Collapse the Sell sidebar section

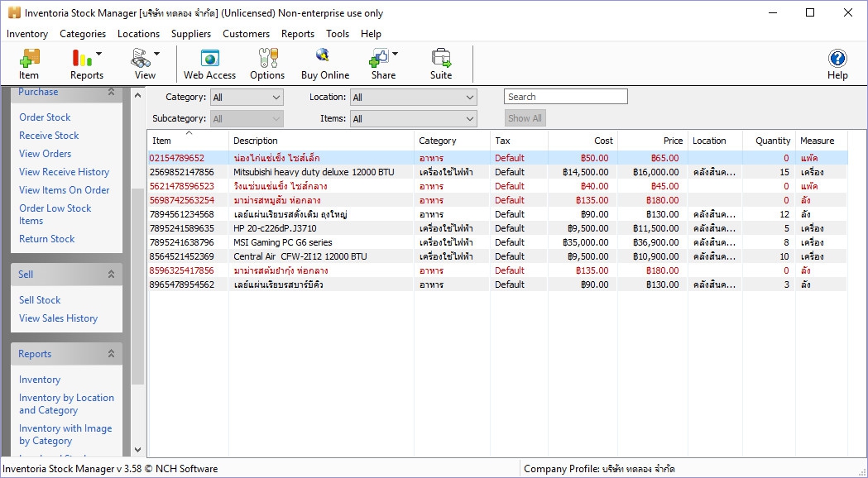111,275
